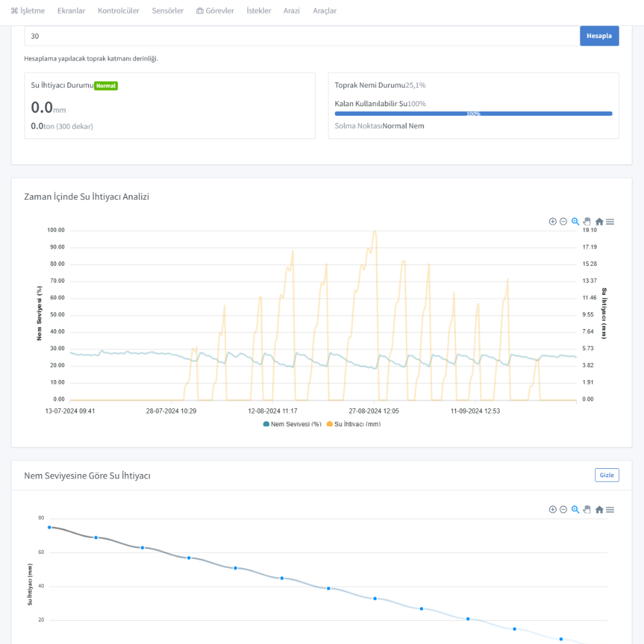644x644 pixels.
Task: Select magnifier selection zoom on time analysis chart
Action: pyautogui.click(x=575, y=222)
